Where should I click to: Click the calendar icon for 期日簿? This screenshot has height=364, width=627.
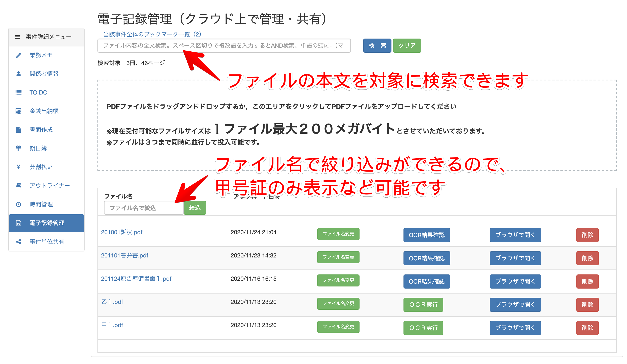pyautogui.click(x=18, y=149)
